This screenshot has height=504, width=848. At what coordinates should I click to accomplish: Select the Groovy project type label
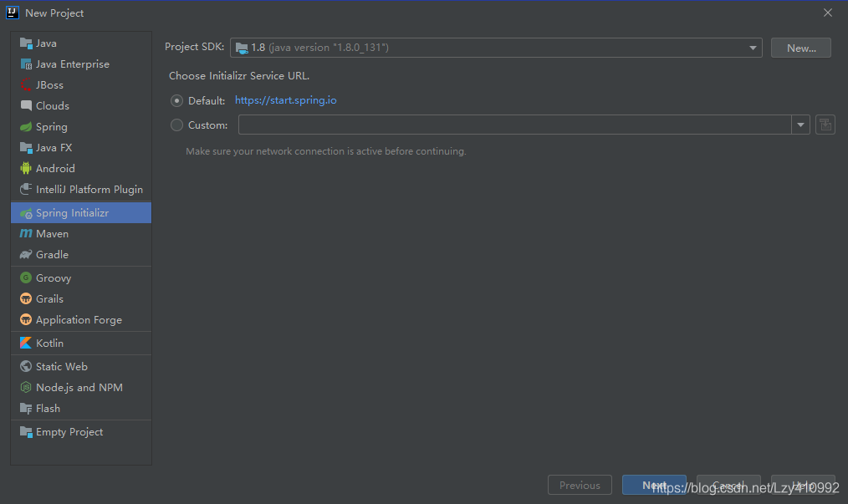point(54,278)
